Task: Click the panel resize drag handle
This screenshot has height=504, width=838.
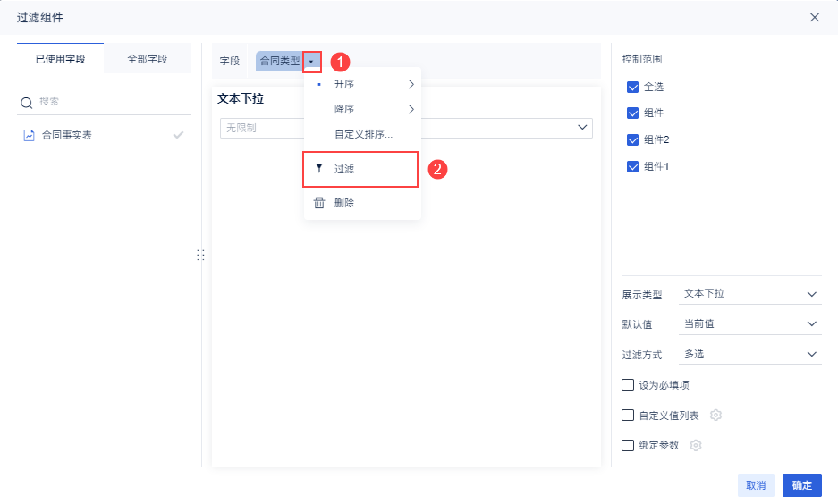Action: [x=200, y=256]
